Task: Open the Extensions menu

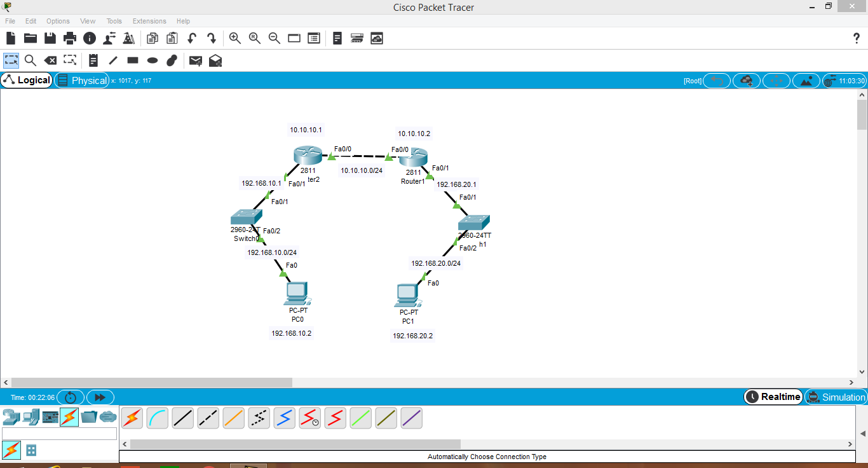Action: [149, 21]
